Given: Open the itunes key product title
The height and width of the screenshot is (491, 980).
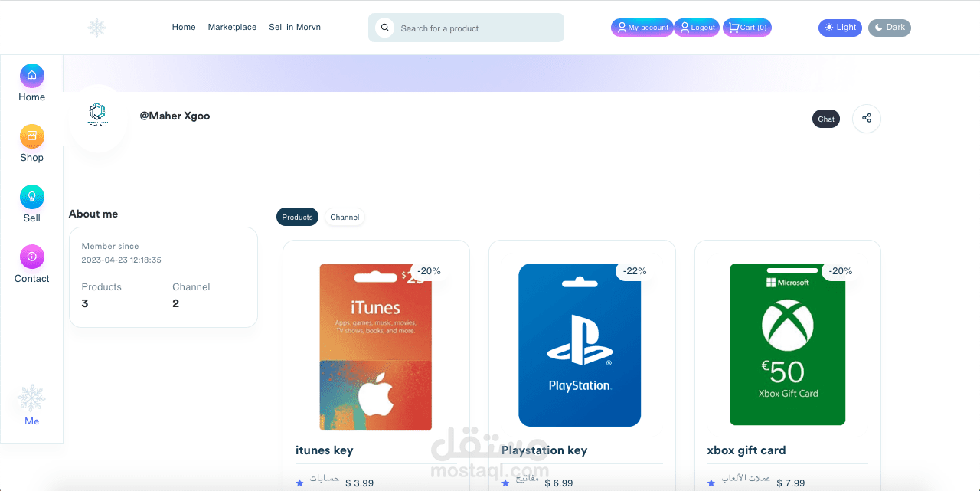Looking at the screenshot, I should 325,450.
